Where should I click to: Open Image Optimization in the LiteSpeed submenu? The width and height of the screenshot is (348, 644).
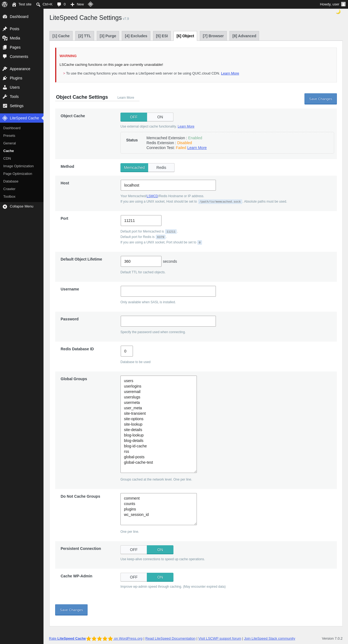[22, 166]
